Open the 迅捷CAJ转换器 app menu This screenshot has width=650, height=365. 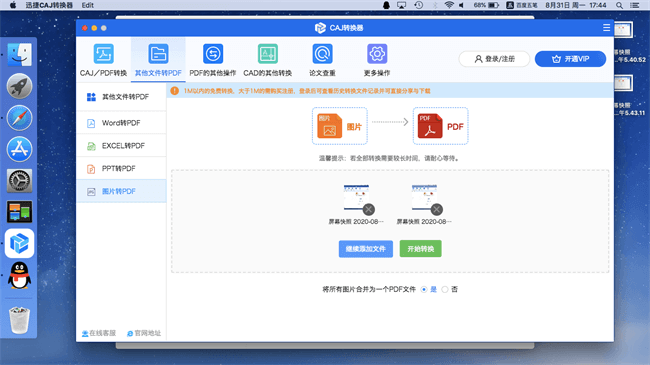tap(49, 5)
